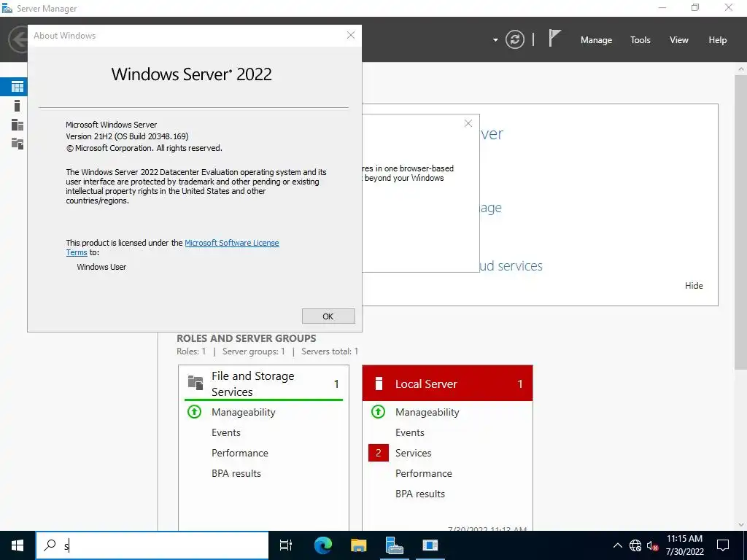Open the clock showing 11:15 AM

tap(684, 545)
